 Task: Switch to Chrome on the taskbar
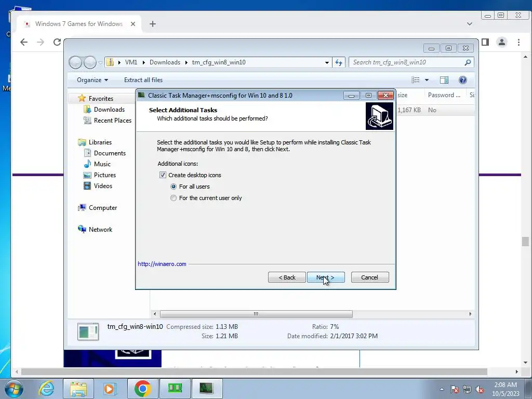pos(142,389)
